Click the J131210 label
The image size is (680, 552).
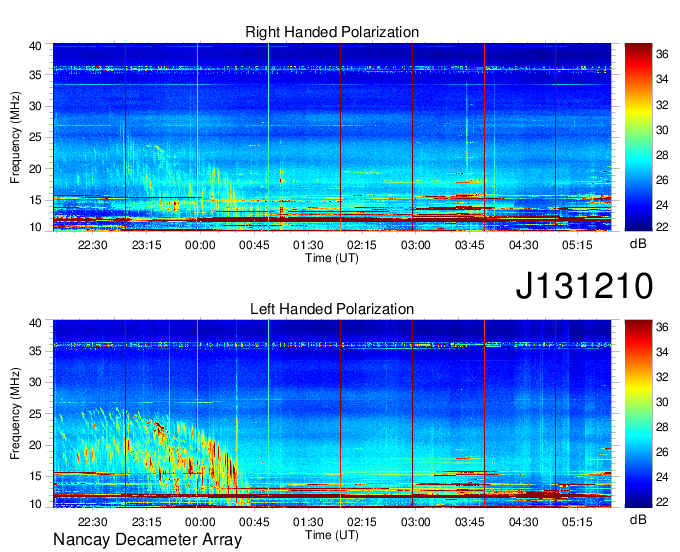(x=584, y=286)
